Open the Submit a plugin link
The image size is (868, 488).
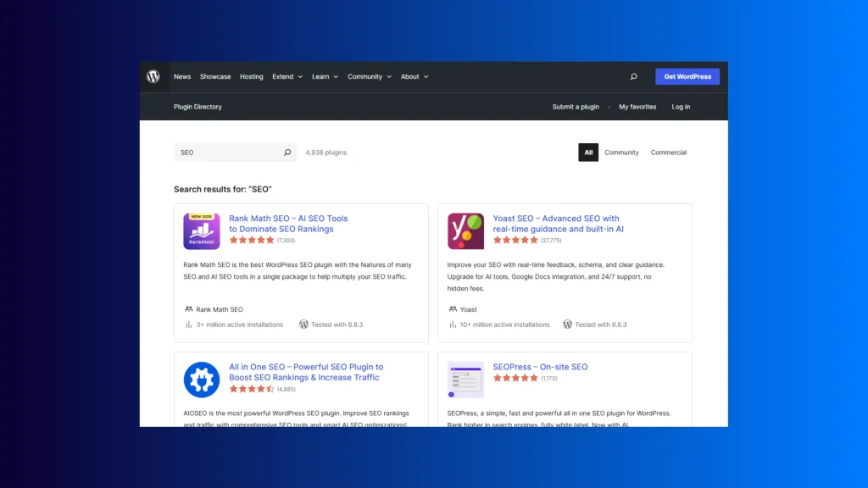pyautogui.click(x=576, y=107)
